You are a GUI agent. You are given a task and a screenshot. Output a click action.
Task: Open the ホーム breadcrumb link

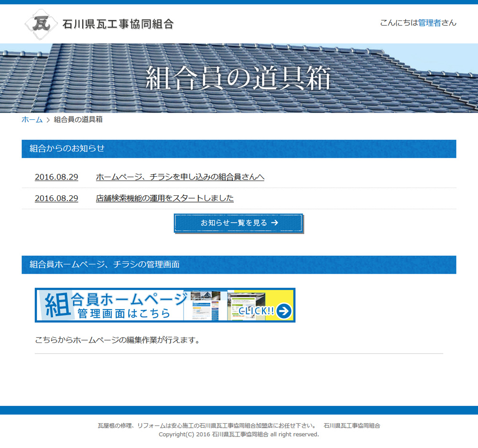(30, 119)
